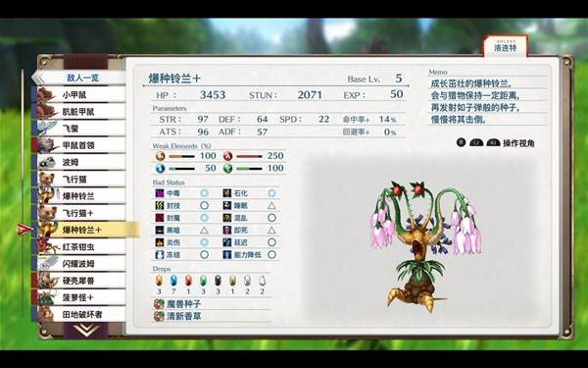Viewport: 588px width, 368px height.
Task: Click the earth element weakness icon
Action: click(160, 156)
